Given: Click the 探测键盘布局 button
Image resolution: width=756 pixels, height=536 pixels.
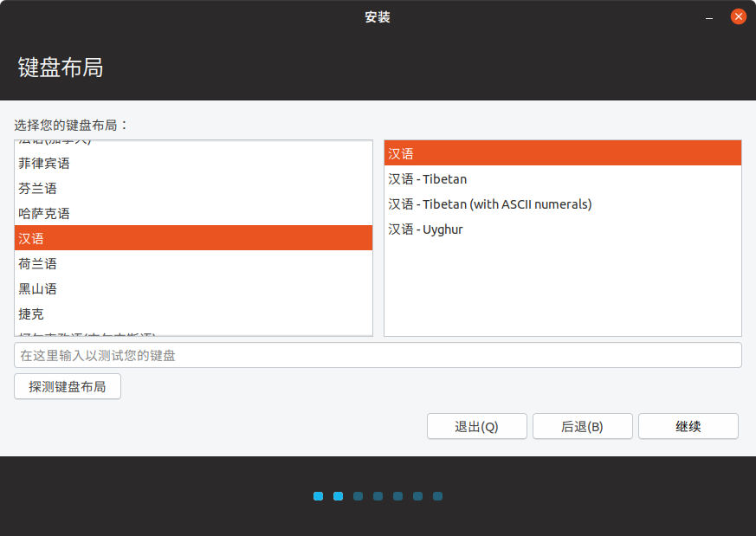Looking at the screenshot, I should click(x=68, y=386).
